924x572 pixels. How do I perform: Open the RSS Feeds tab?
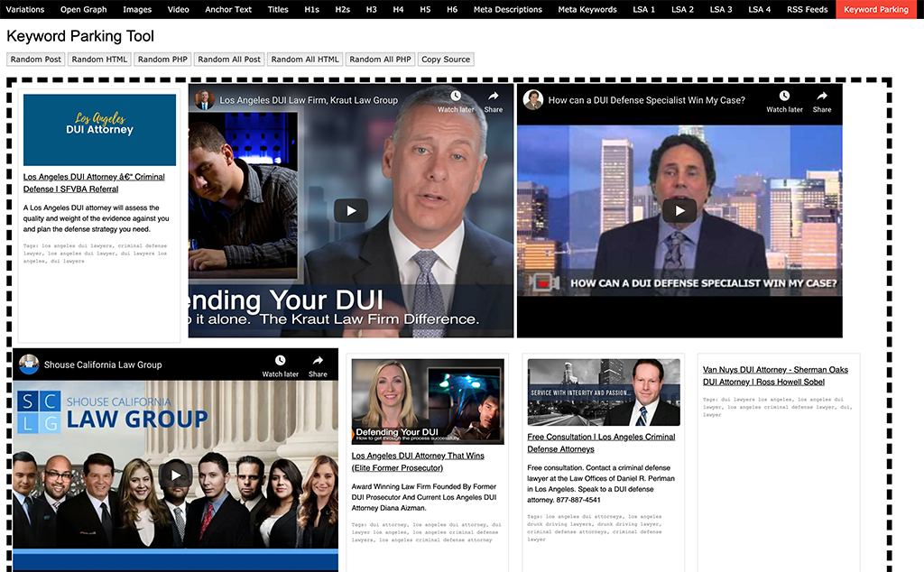[x=808, y=9]
